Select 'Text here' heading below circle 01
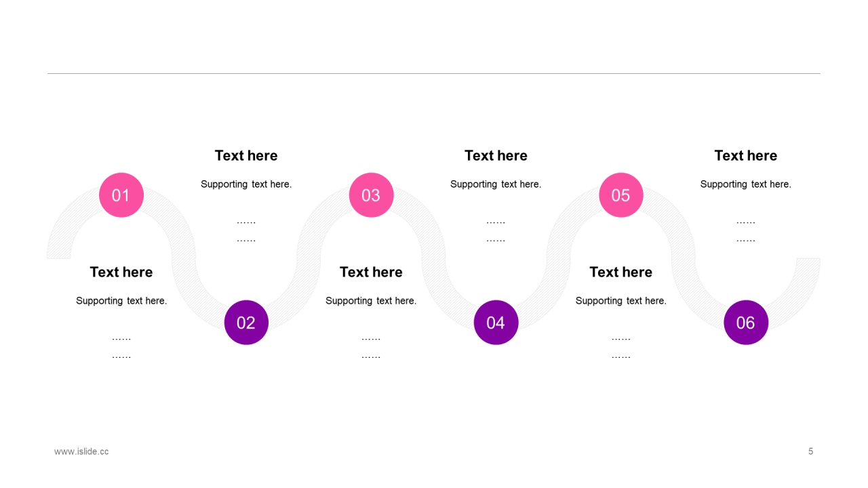The image size is (868, 488). [121, 272]
